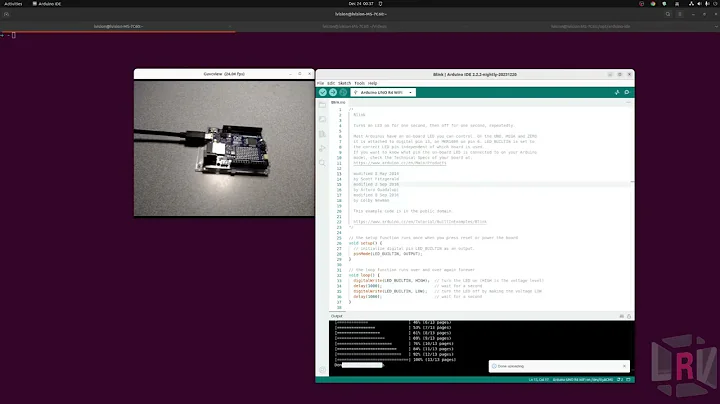Image resolution: width=720 pixels, height=404 pixels.
Task: Open the network tray icon
Action: [691, 4]
